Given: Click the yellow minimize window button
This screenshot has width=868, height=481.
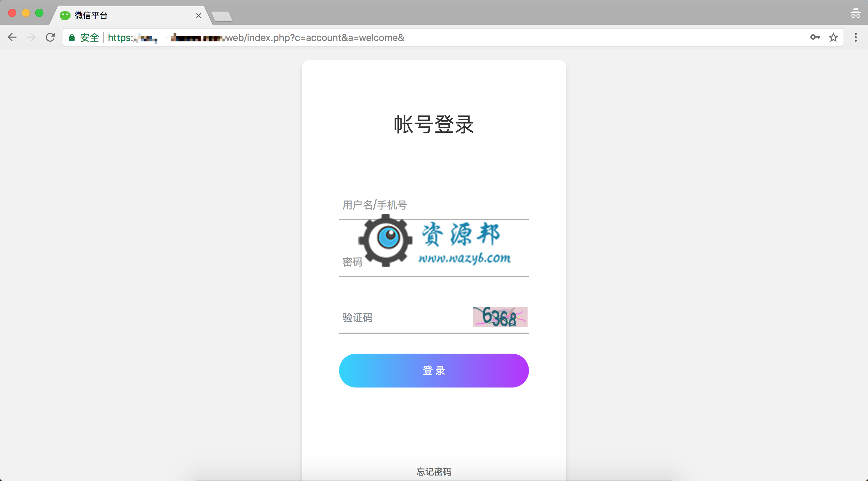Looking at the screenshot, I should pos(26,13).
